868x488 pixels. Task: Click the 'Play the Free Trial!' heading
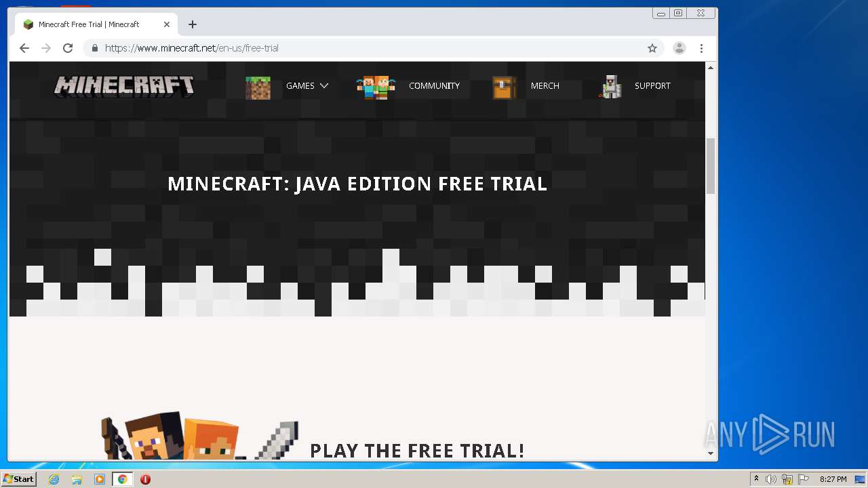coord(417,451)
